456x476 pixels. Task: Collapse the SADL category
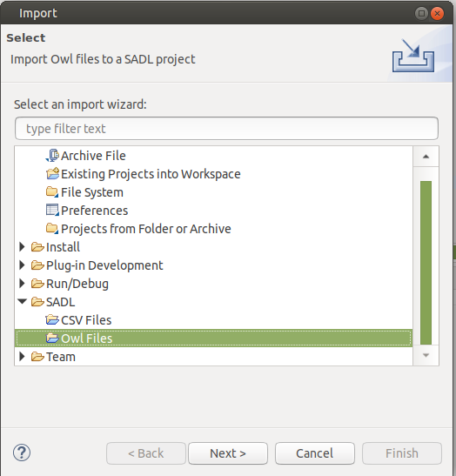(x=22, y=301)
